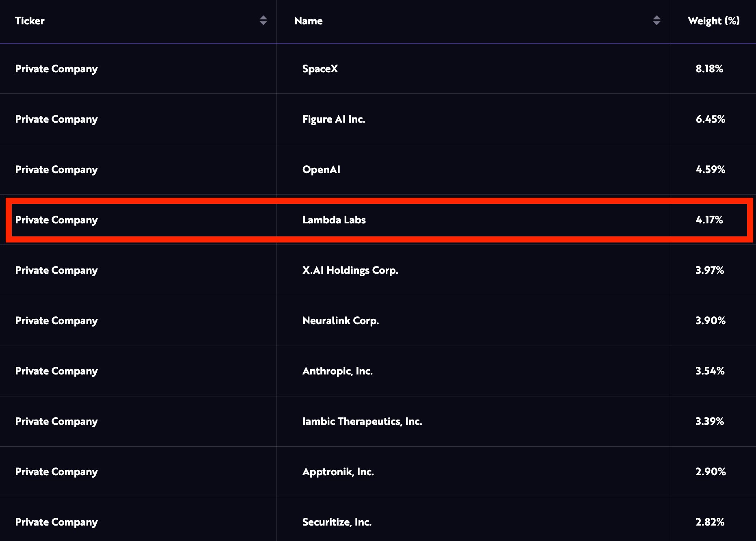Click the Ticker column header
This screenshot has height=541, width=756.
point(30,21)
